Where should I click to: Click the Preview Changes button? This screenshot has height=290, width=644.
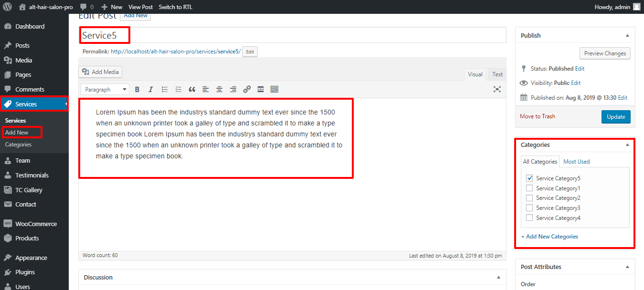605,53
